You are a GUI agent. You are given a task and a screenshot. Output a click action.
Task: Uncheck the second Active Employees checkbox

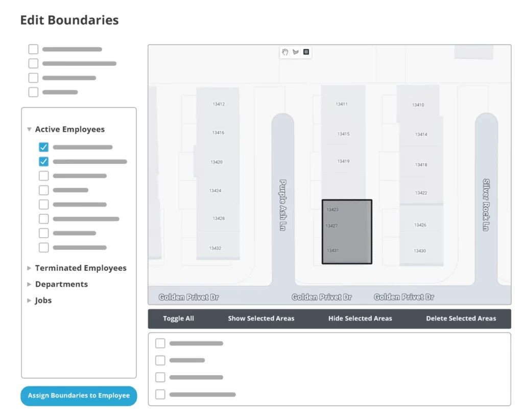coord(44,161)
